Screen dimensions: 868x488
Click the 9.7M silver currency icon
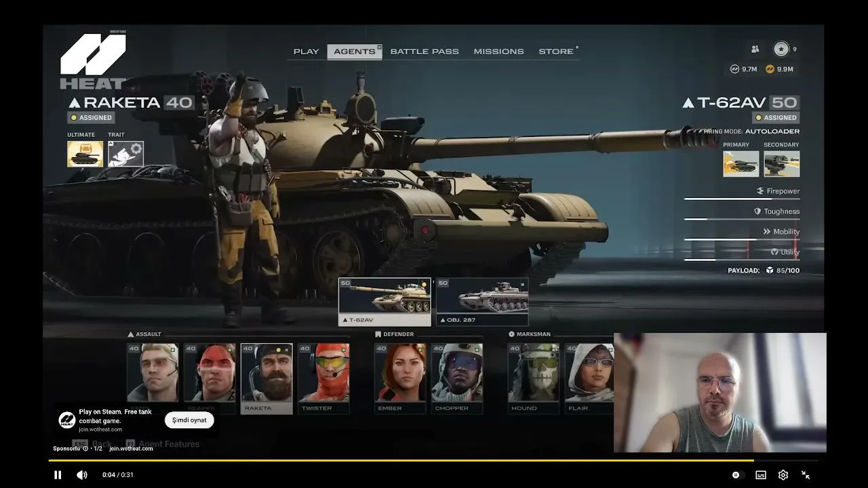click(734, 69)
